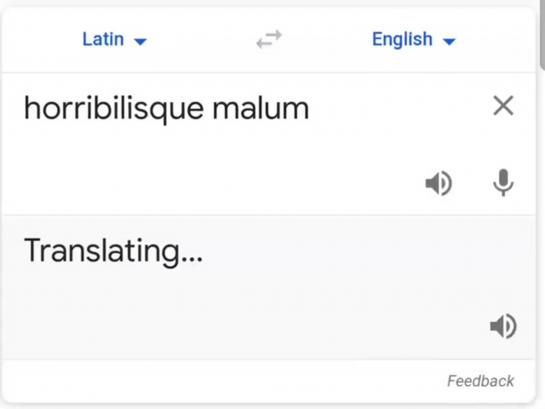This screenshot has width=545, height=409.
Task: Place the cursor in the word "horribilisque"
Action: coord(113,109)
